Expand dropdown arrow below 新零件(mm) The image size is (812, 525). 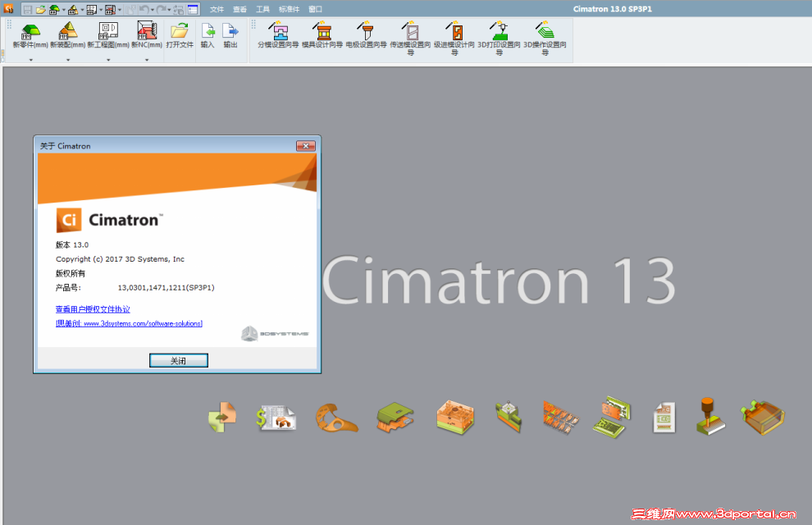pos(30,60)
